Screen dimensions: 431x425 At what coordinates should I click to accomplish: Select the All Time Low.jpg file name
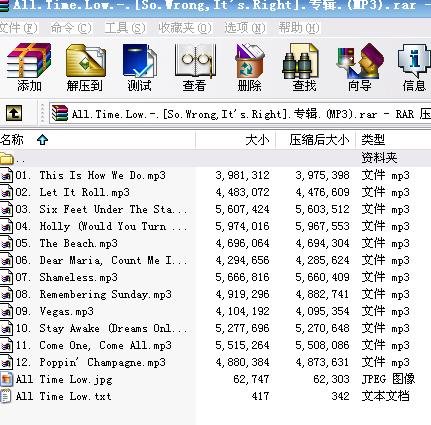pos(64,379)
